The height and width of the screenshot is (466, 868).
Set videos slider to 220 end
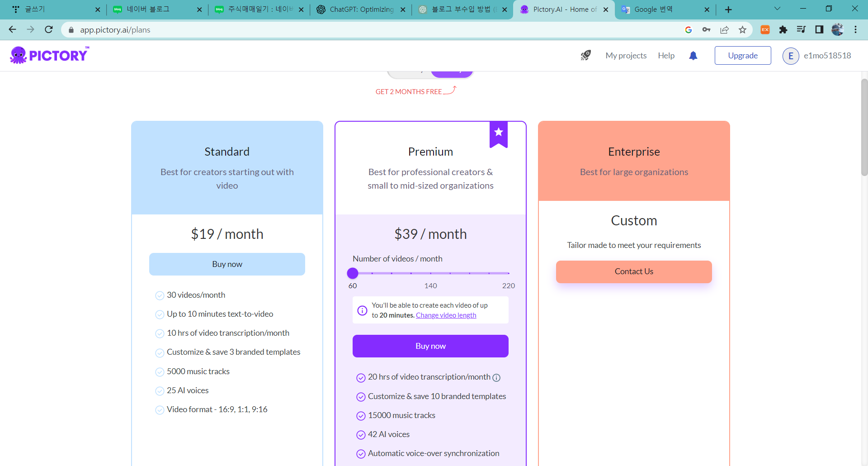[509, 273]
